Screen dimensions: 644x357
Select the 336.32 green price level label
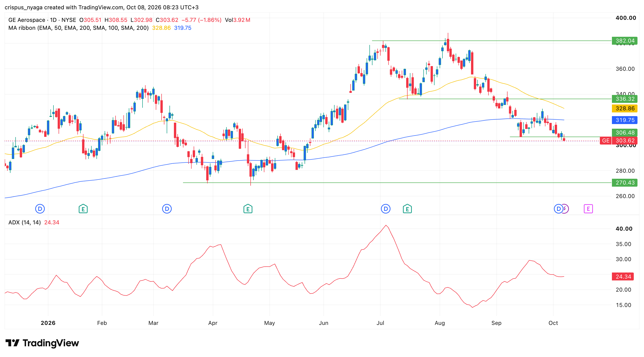coord(624,99)
